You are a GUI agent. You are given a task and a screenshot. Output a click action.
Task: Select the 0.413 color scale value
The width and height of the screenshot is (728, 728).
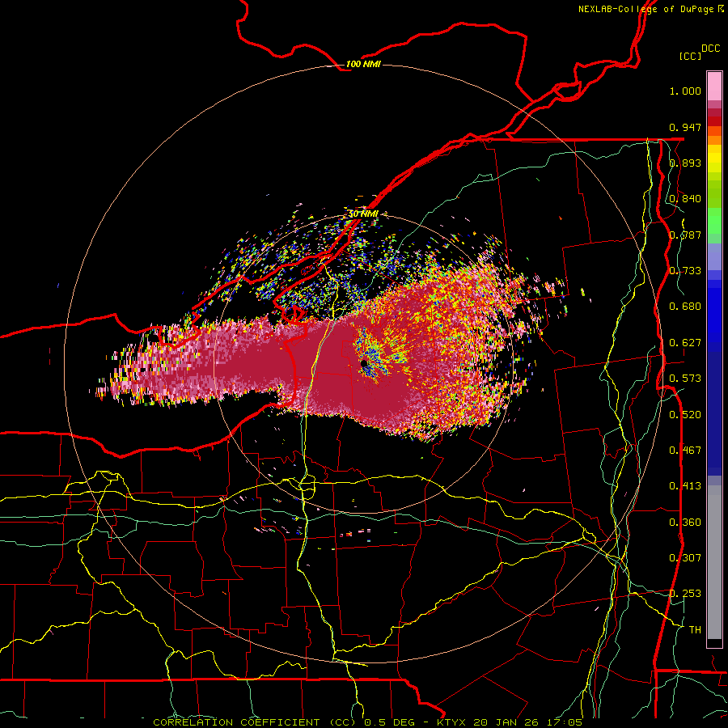(685, 486)
